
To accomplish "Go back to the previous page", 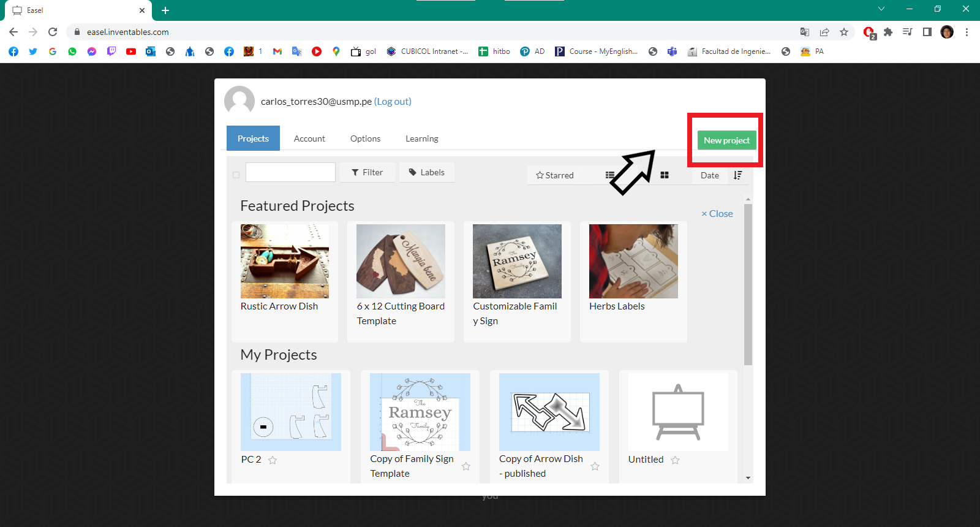I will click(13, 32).
